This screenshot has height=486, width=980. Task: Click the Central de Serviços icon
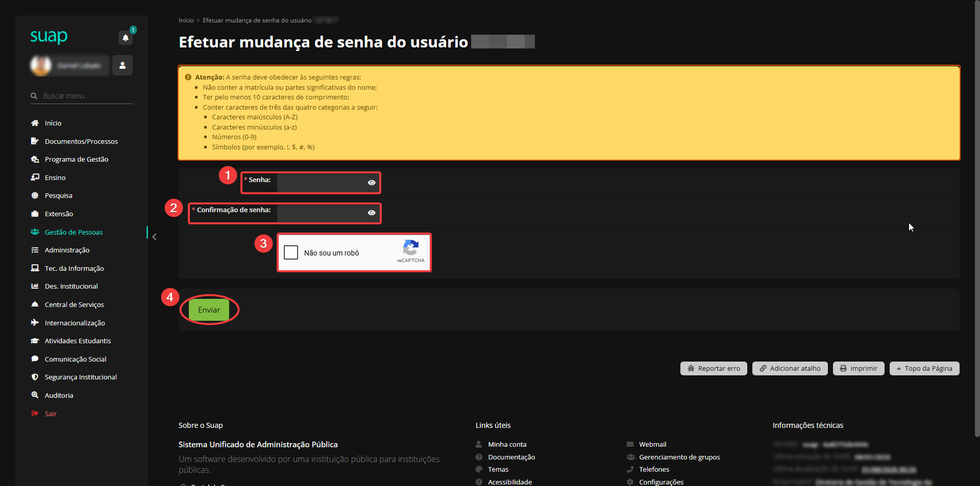tap(35, 304)
